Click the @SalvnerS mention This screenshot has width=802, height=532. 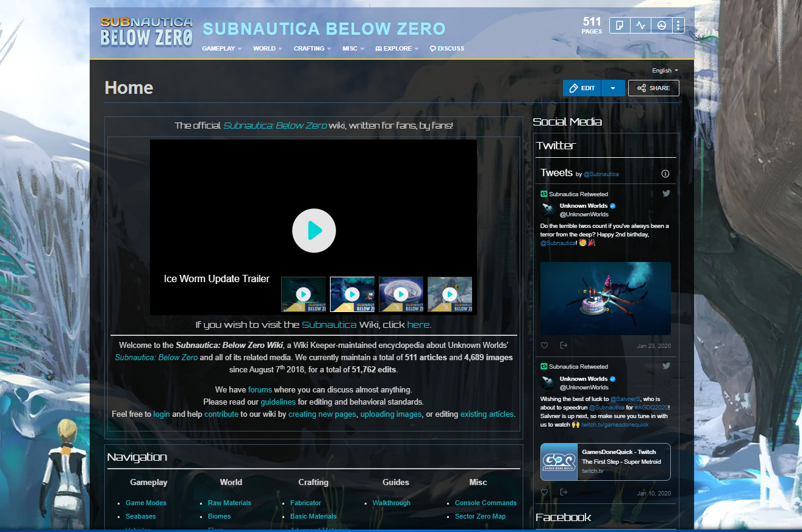[626, 399]
